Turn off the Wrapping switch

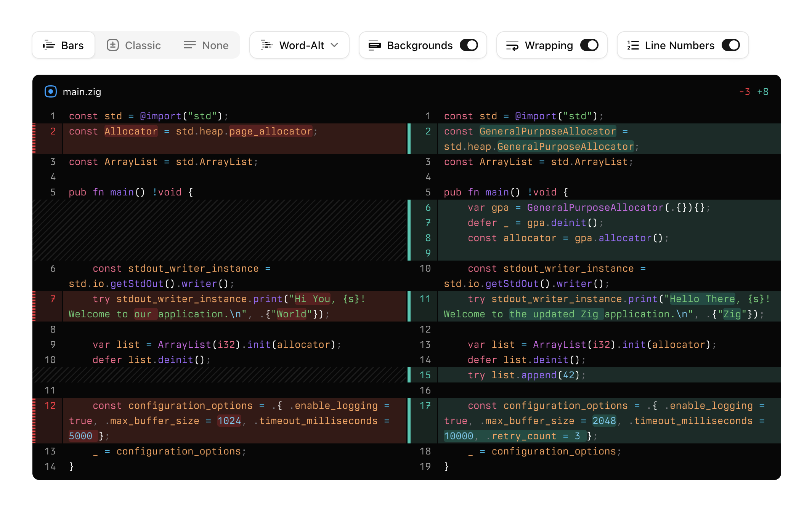pos(589,45)
